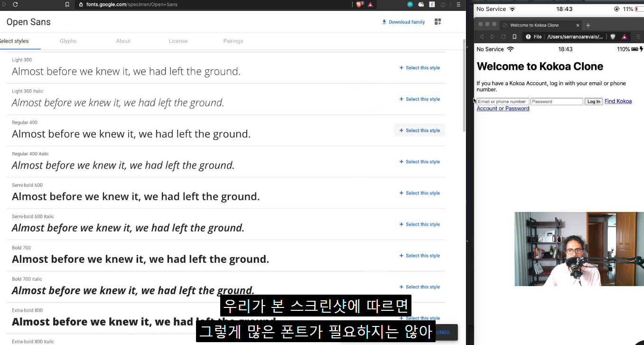This screenshot has height=345, width=644.
Task: Go forward in the Google Fonts browser window
Action: 4,4
